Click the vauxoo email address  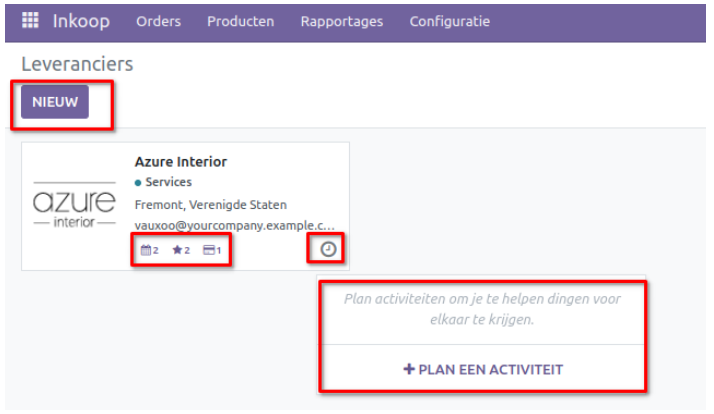pyautogui.click(x=234, y=226)
